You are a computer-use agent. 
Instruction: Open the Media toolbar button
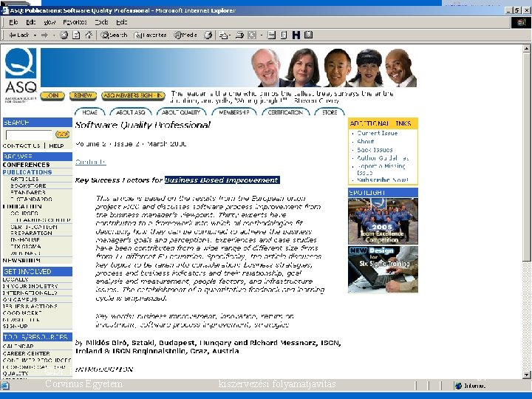pyautogui.click(x=185, y=35)
